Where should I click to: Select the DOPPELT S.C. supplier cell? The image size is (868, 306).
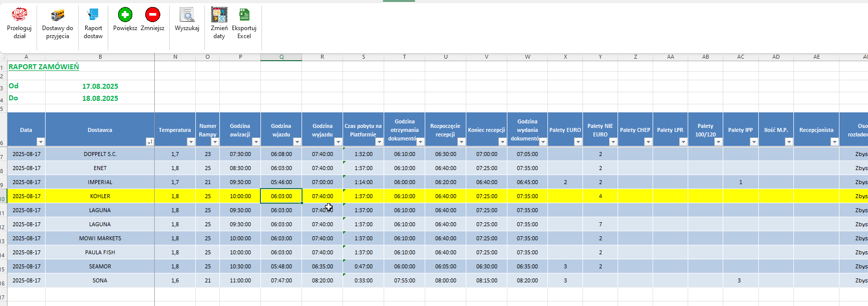pos(100,154)
